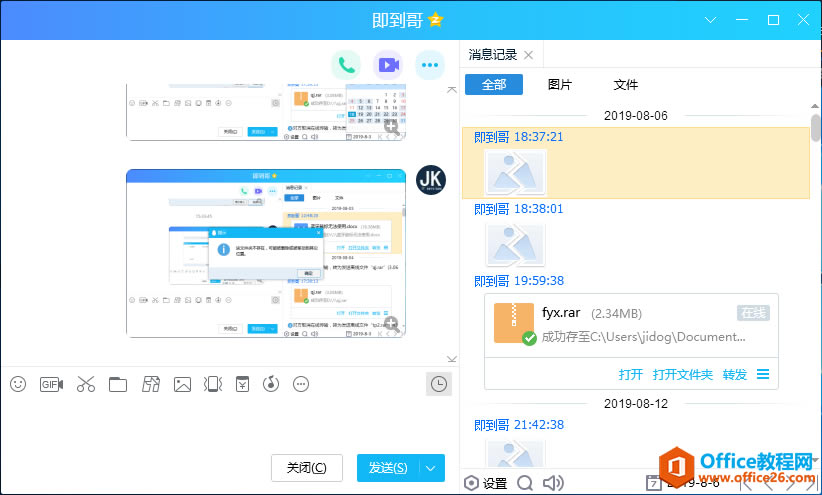Click the 在线 status tag on fyx.rar
This screenshot has width=822, height=495.
[x=753, y=313]
